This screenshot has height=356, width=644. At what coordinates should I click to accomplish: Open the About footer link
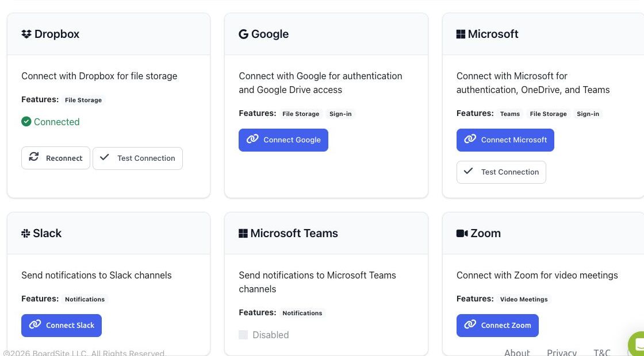[x=517, y=353]
